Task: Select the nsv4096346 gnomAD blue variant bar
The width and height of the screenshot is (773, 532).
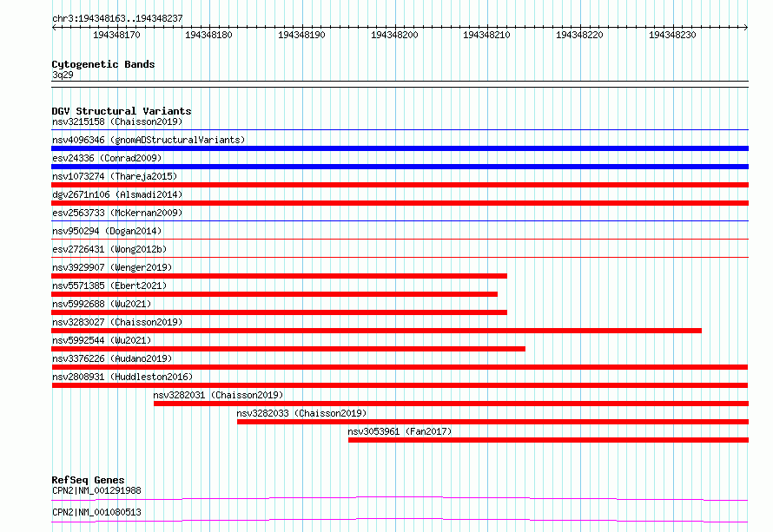Action: [x=400, y=148]
